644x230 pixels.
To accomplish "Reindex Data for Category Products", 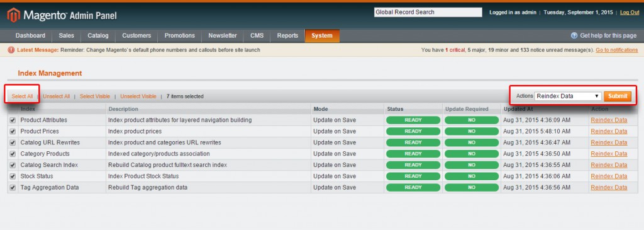I will 609,154.
